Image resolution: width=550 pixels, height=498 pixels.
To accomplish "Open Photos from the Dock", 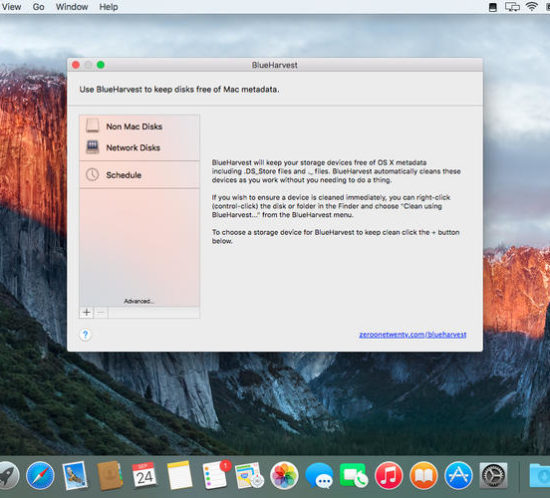I will [284, 476].
